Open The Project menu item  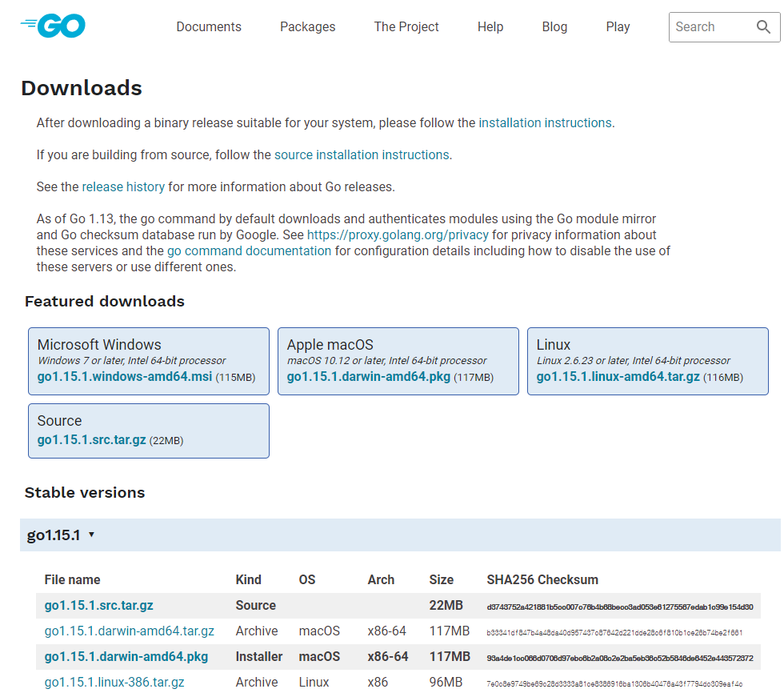406,27
